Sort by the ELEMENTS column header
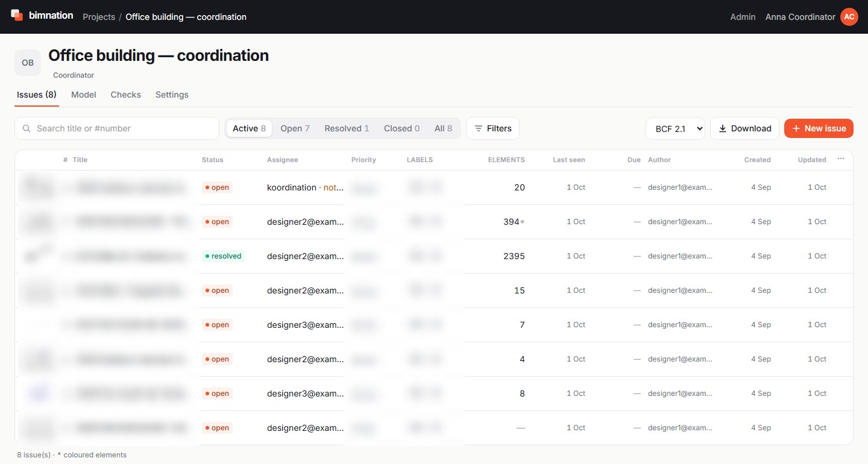The width and height of the screenshot is (868, 464). 506,160
